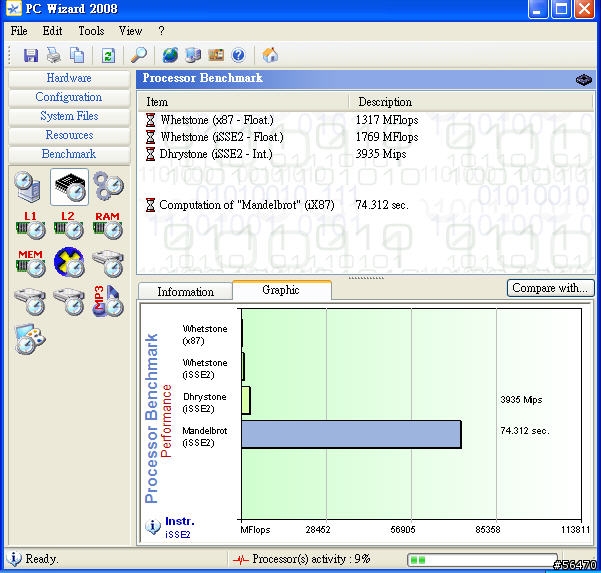Run the global computer benchmark icon

click(28, 187)
